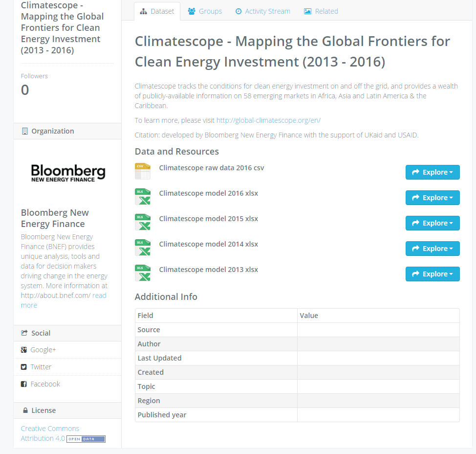Screen dimensions: 476x454
Task: Click the Bloomberg New Energy Finance logo
Action: [x=67, y=172]
